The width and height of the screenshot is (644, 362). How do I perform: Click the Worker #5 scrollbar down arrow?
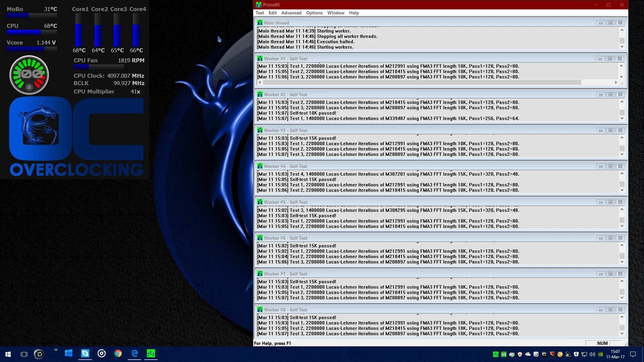point(622,226)
